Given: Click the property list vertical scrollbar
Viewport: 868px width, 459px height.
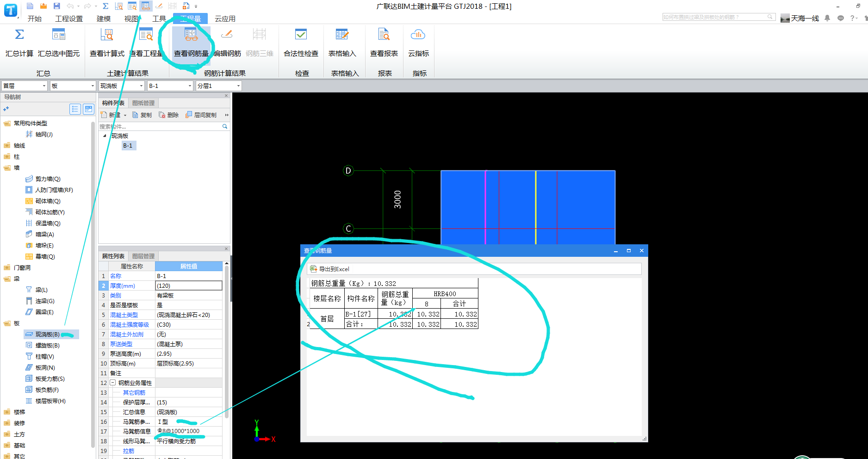Looking at the screenshot, I should pos(227,342).
